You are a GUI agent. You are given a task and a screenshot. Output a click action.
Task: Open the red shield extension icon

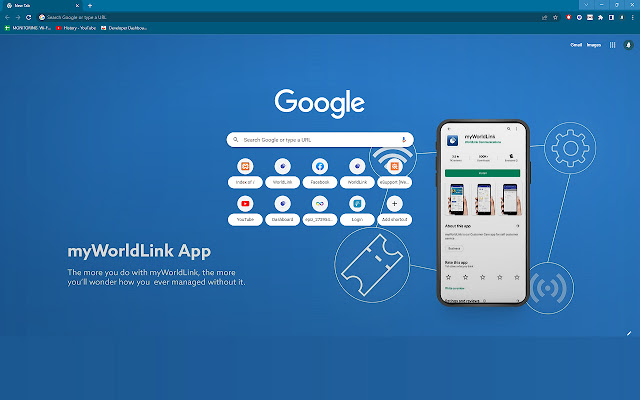(x=569, y=17)
